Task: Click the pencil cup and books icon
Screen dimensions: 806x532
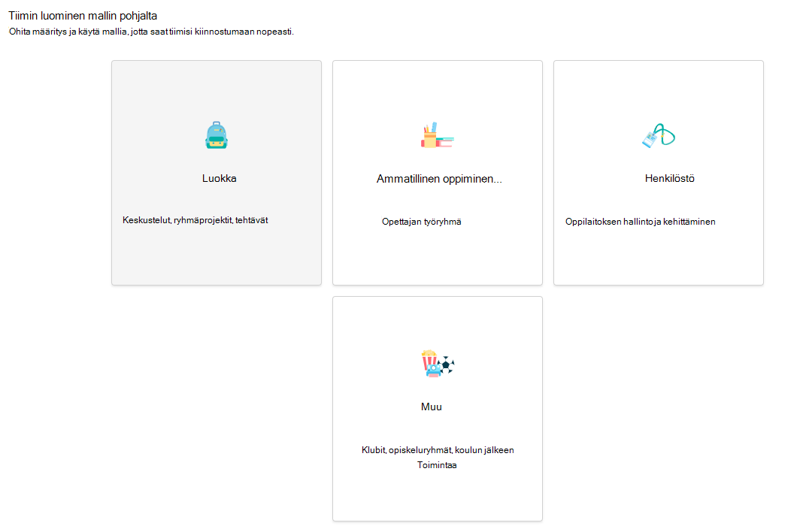Action: (x=438, y=135)
